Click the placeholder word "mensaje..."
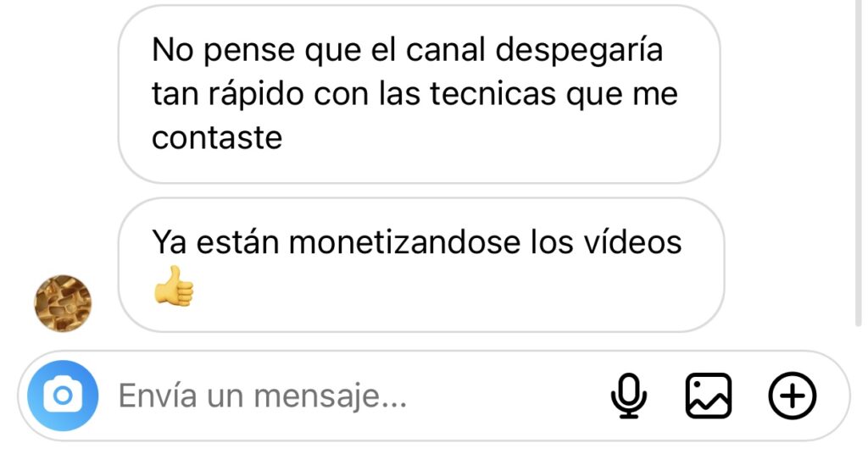This screenshot has width=868, height=476. [x=331, y=396]
